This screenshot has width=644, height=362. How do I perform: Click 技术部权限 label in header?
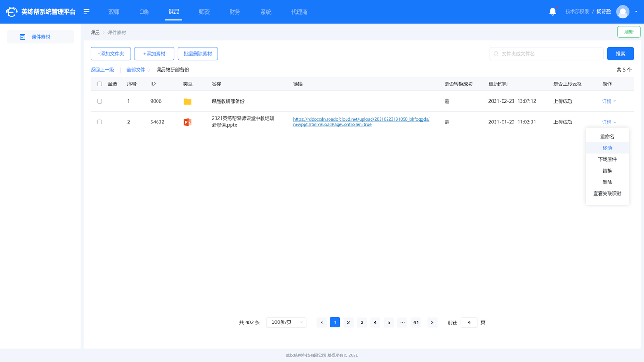click(577, 12)
